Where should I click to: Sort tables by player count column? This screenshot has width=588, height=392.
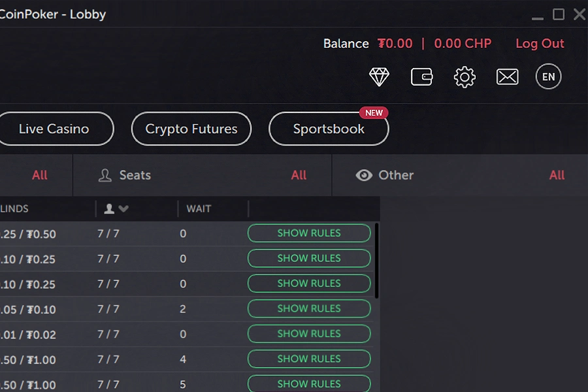pos(116,209)
